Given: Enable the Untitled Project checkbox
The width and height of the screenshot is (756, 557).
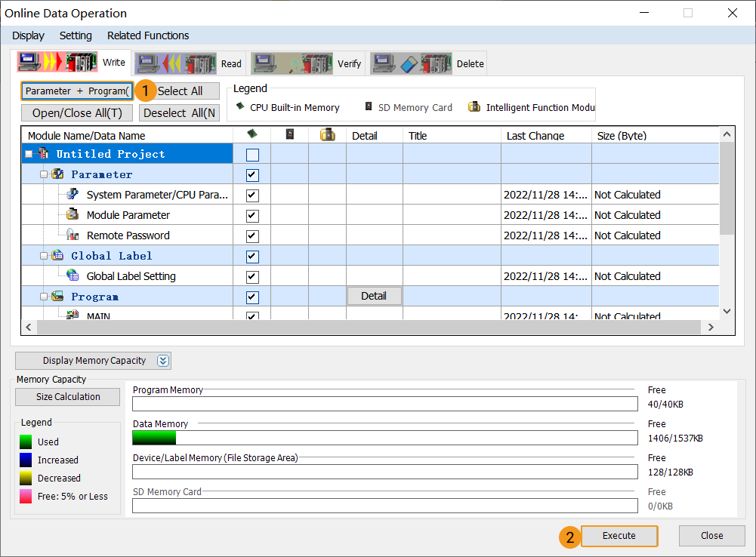Looking at the screenshot, I should pos(251,154).
